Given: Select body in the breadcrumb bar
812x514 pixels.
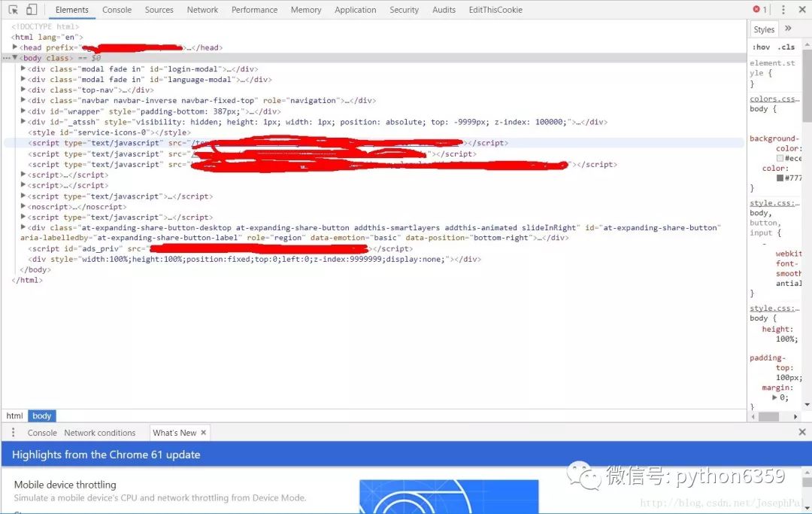Looking at the screenshot, I should click(41, 415).
